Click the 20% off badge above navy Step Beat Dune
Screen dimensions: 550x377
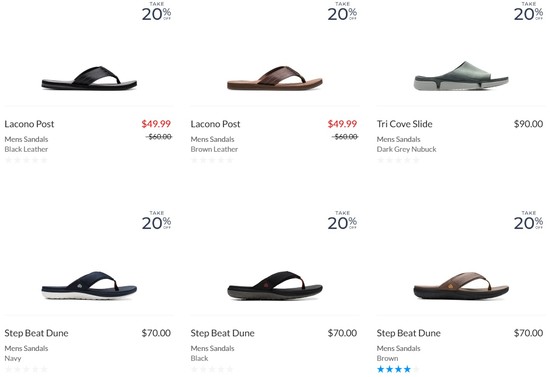click(x=156, y=220)
